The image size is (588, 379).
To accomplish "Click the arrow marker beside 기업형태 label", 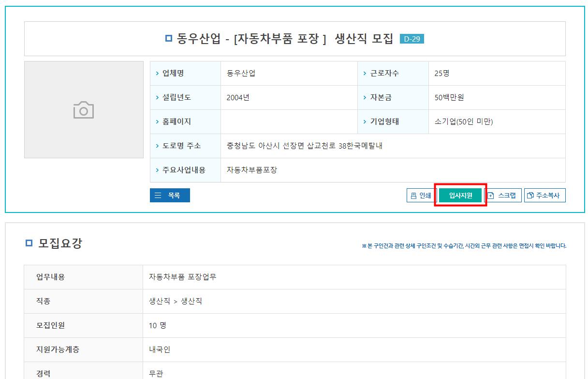I will tap(364, 121).
